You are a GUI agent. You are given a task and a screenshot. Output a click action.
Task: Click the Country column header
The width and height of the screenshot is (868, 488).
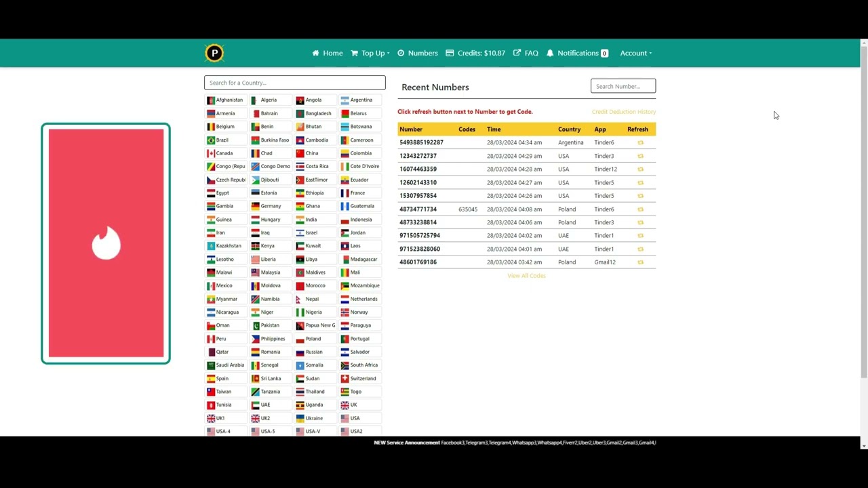click(x=569, y=129)
